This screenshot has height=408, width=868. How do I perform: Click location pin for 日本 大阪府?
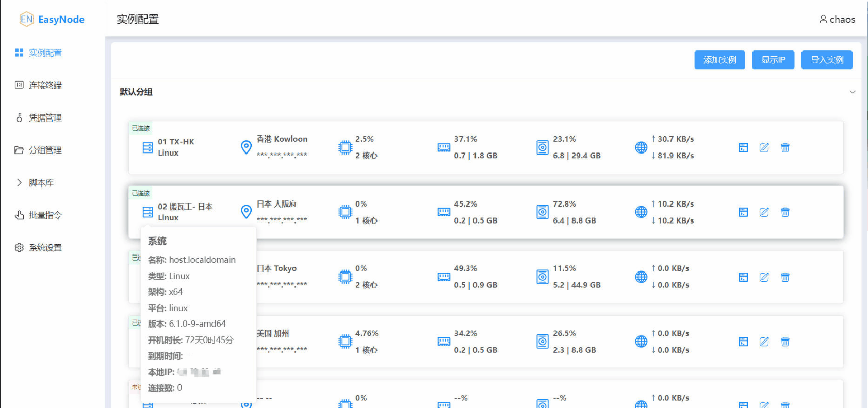247,212
